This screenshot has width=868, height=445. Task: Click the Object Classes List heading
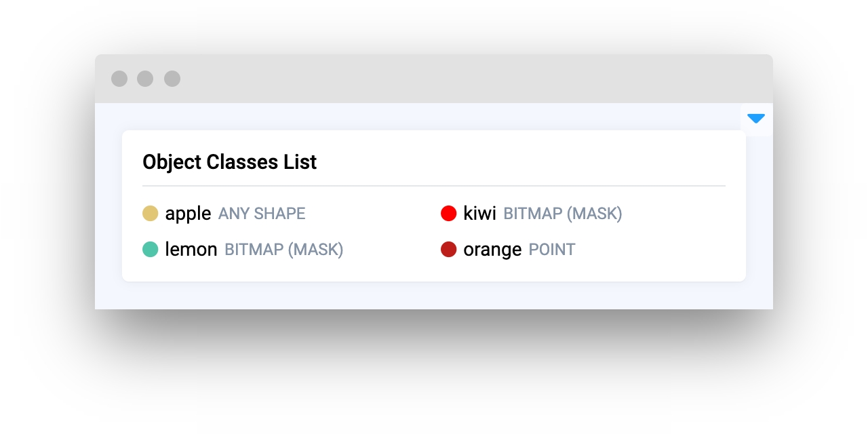coord(229,162)
